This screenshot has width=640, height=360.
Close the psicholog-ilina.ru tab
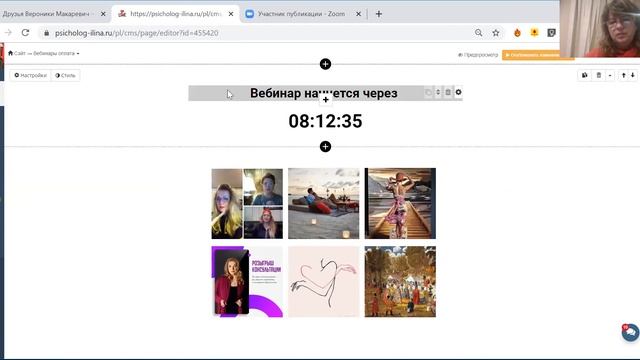click(231, 14)
